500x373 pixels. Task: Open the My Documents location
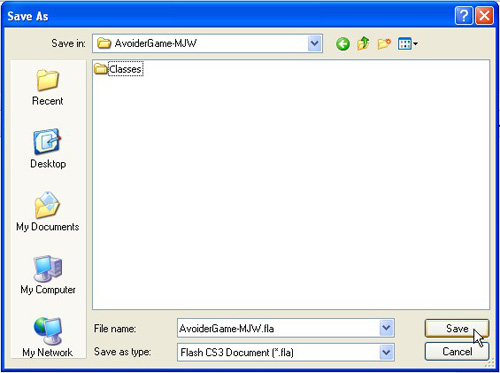48,212
